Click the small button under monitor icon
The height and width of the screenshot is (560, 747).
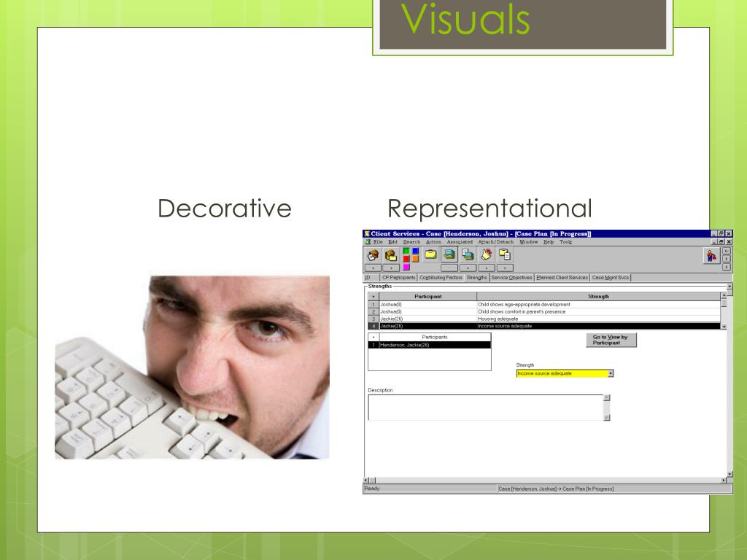(449, 268)
